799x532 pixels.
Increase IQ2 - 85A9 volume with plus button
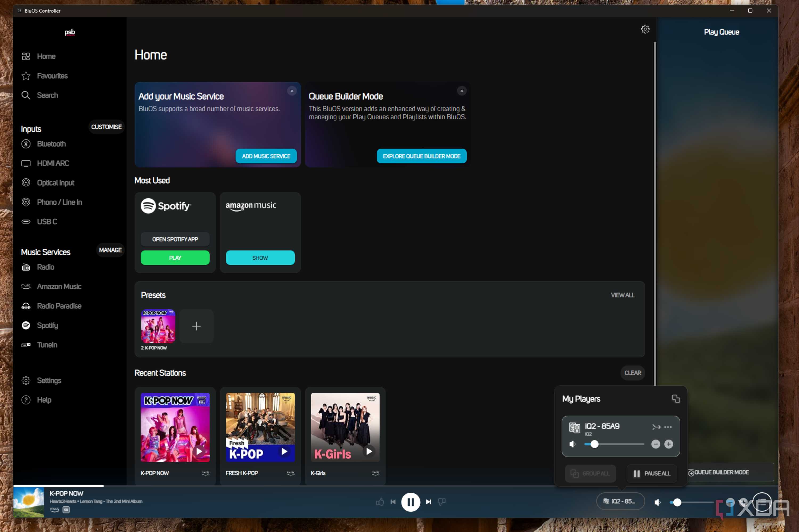coord(669,444)
